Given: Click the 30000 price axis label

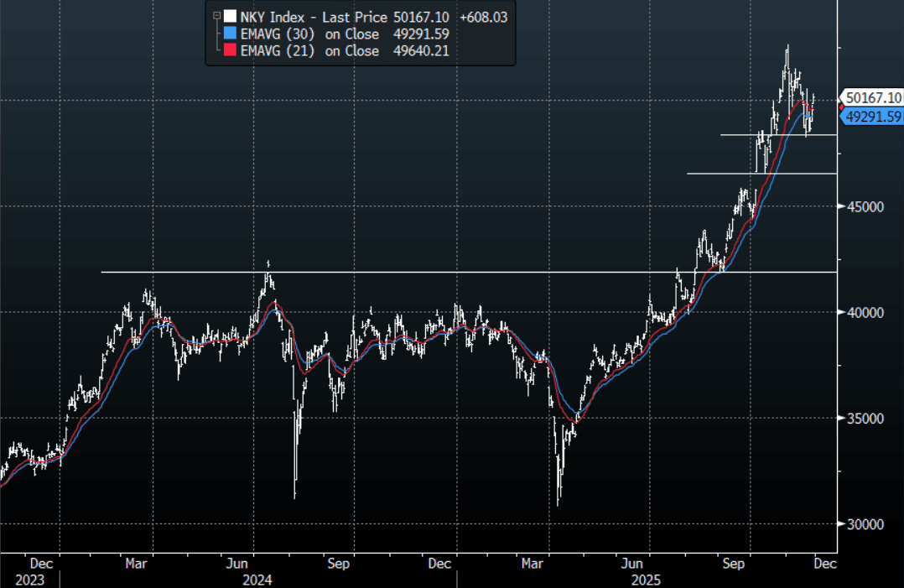Looking at the screenshot, I should point(862,523).
